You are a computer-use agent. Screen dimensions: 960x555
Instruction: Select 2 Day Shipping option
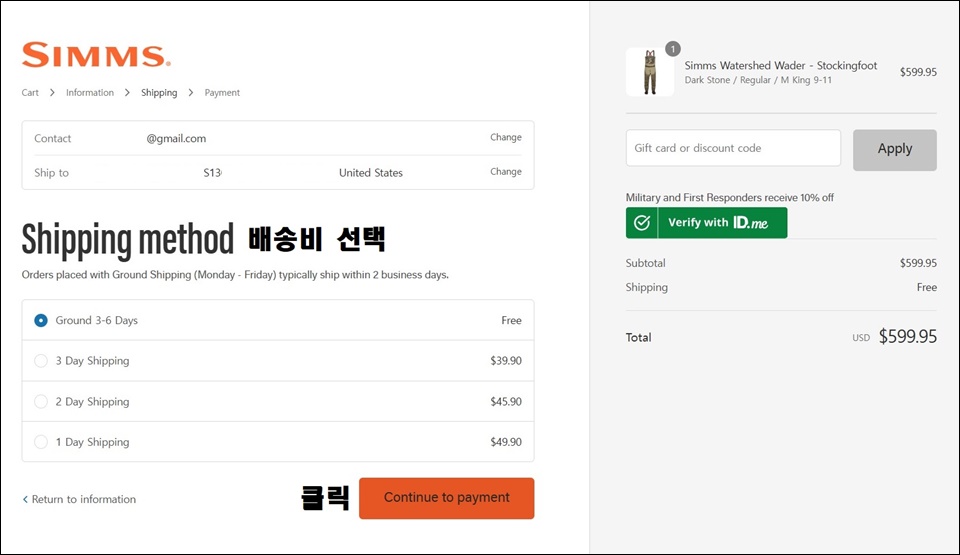click(41, 401)
